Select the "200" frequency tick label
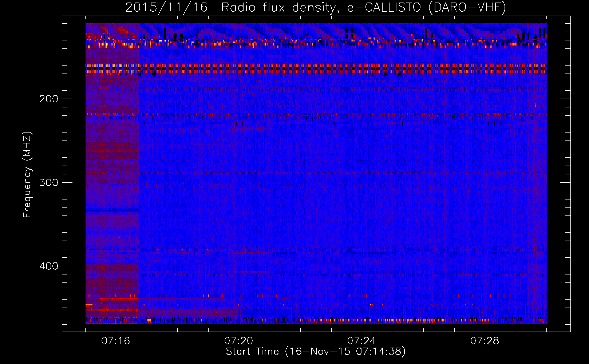 point(49,99)
